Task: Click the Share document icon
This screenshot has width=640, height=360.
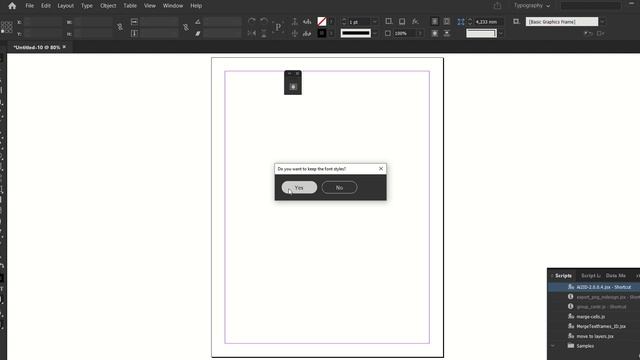Action: click(497, 6)
